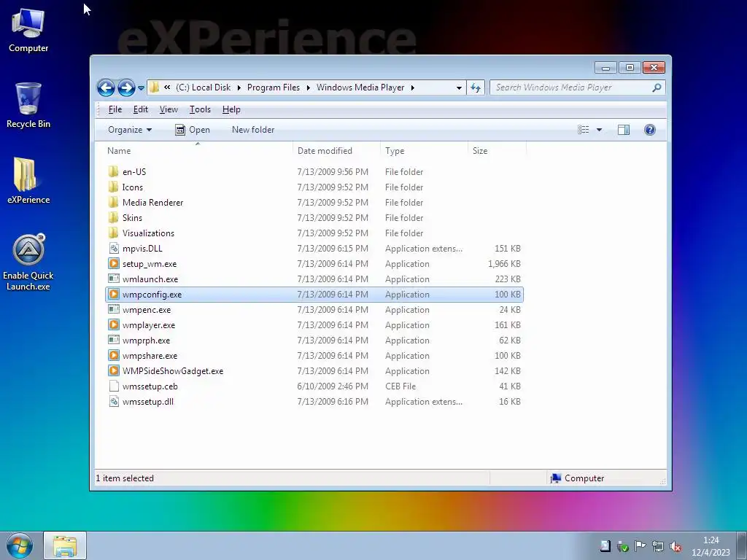Select WMPSideShowGadget.exe icon
The width and height of the screenshot is (747, 560).
click(x=113, y=370)
